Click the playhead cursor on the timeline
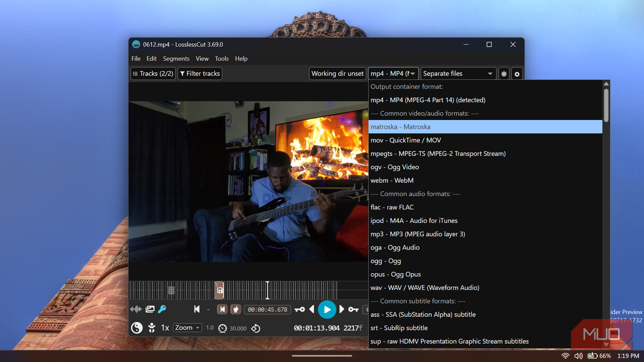Image resolution: width=644 pixels, height=362 pixels. (267, 290)
